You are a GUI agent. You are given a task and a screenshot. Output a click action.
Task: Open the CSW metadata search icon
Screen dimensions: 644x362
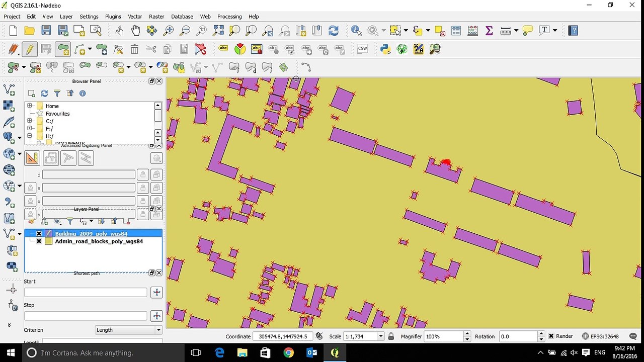(362, 49)
